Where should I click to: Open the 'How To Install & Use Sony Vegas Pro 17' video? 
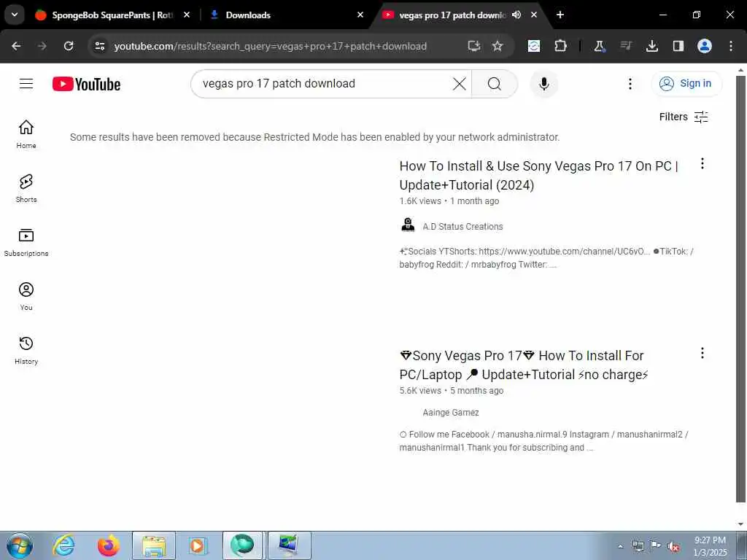click(539, 175)
